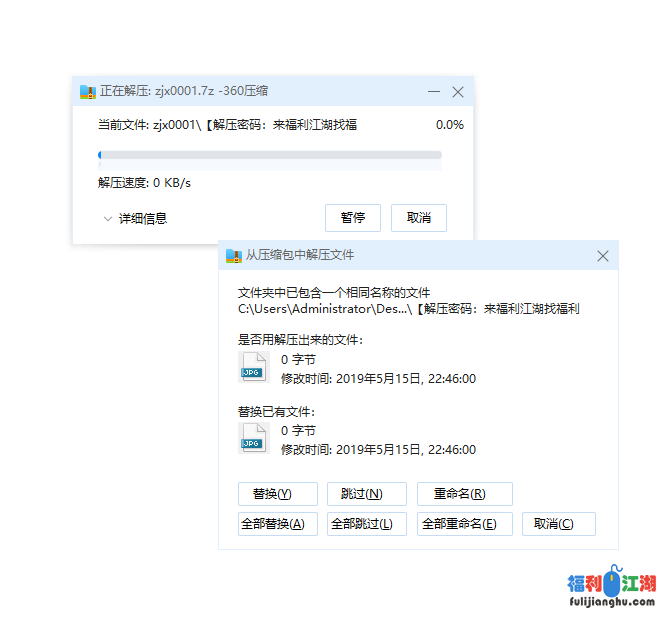The width and height of the screenshot is (667, 617).
Task: Click the 福利江湖 watermark logo
Action: point(611,590)
